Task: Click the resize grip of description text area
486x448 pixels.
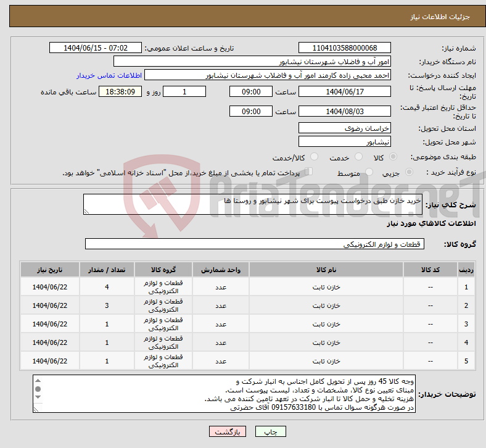Action: coord(86,212)
